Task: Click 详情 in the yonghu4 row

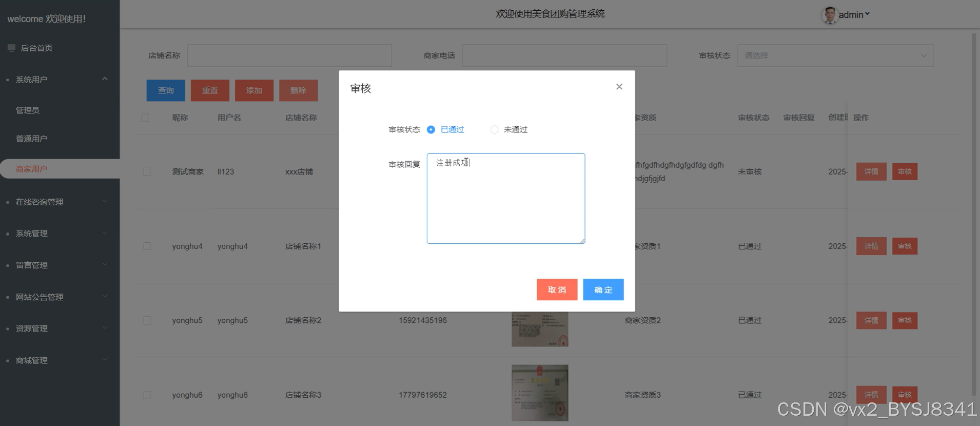Action: (x=871, y=246)
